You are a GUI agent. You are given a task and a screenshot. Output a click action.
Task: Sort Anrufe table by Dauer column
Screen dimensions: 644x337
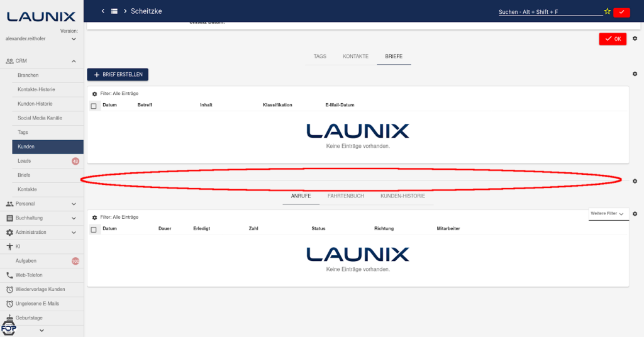click(165, 229)
